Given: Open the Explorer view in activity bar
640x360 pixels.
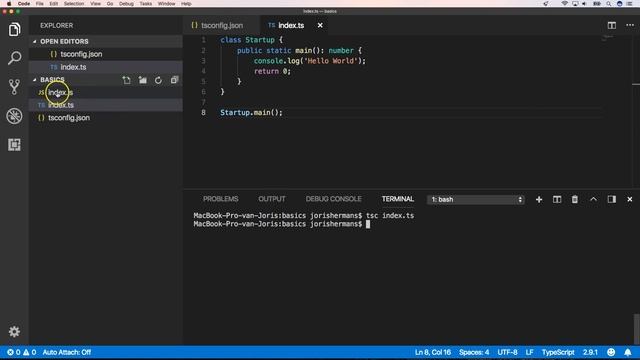Looking at the screenshot, I should (x=14, y=29).
